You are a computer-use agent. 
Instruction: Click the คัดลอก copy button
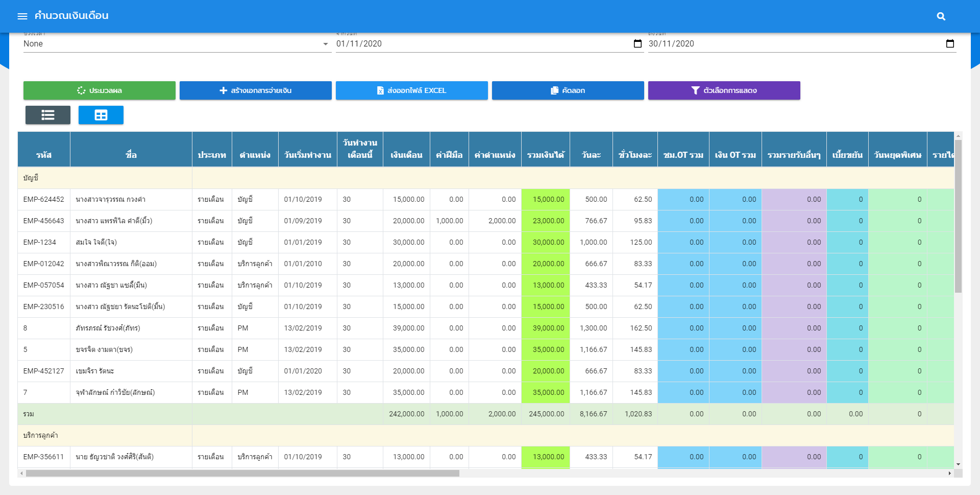coord(568,90)
